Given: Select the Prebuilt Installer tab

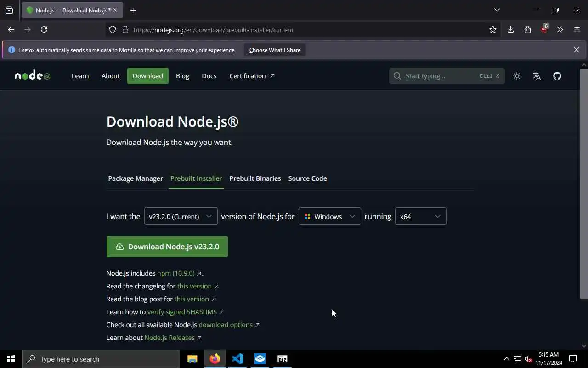Looking at the screenshot, I should pyautogui.click(x=196, y=178).
